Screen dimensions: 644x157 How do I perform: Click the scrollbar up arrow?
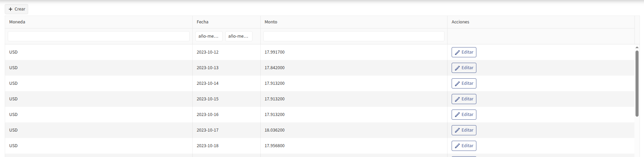coord(637,47)
